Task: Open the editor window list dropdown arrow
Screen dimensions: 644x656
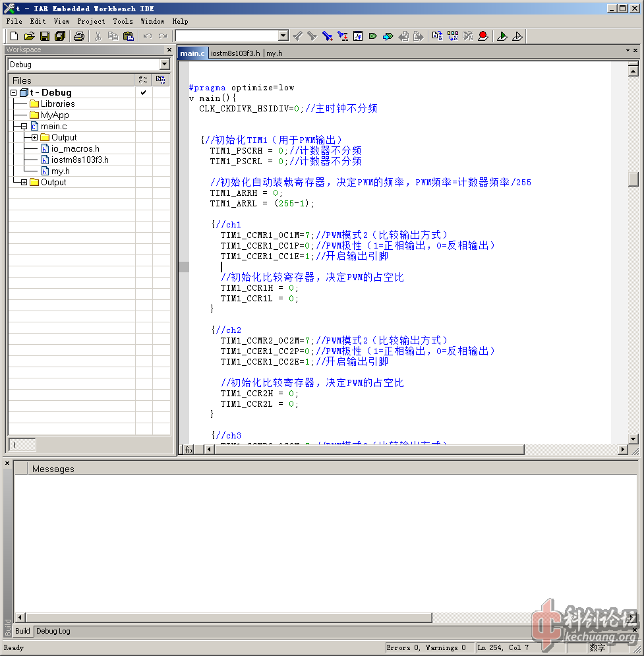Action: coord(628,51)
